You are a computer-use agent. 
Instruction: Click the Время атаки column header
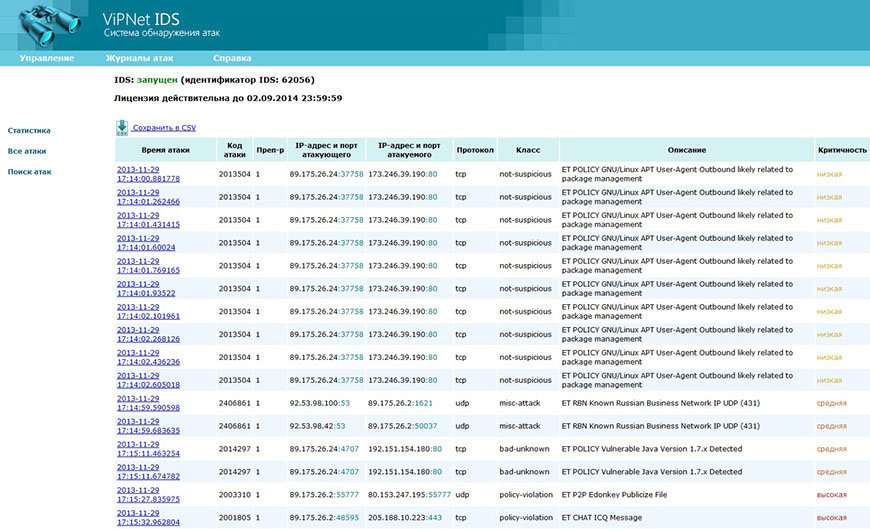[165, 150]
